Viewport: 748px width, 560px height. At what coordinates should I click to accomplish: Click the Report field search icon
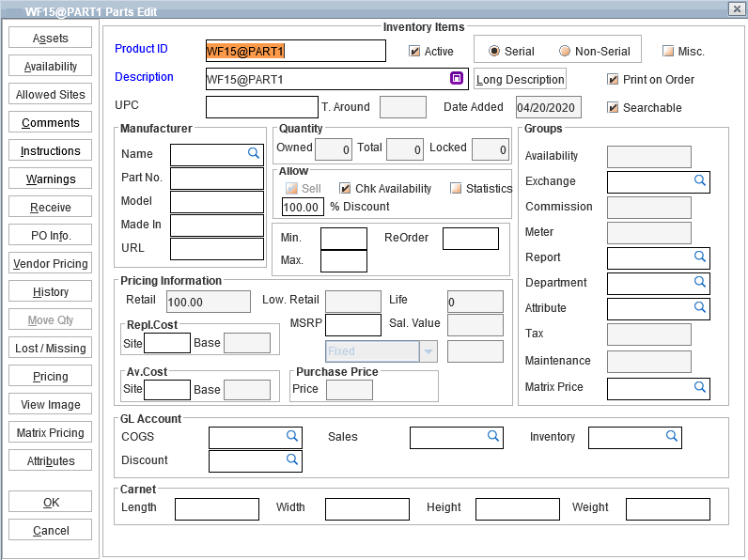(x=699, y=257)
